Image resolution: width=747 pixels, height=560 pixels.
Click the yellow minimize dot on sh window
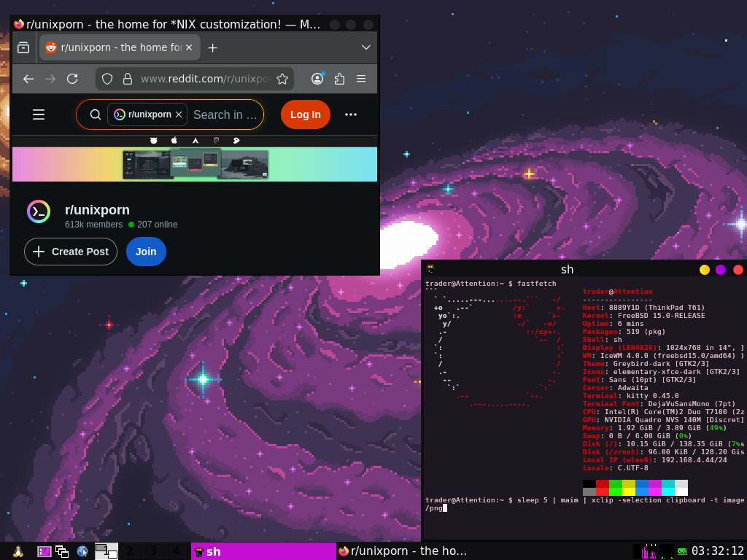704,270
